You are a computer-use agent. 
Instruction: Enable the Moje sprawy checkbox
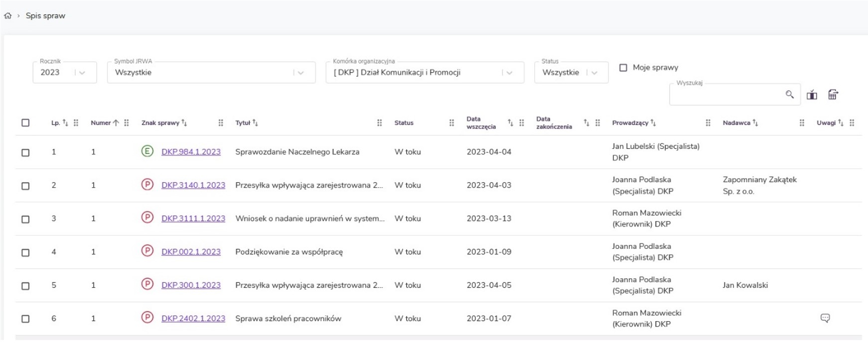pyautogui.click(x=623, y=68)
